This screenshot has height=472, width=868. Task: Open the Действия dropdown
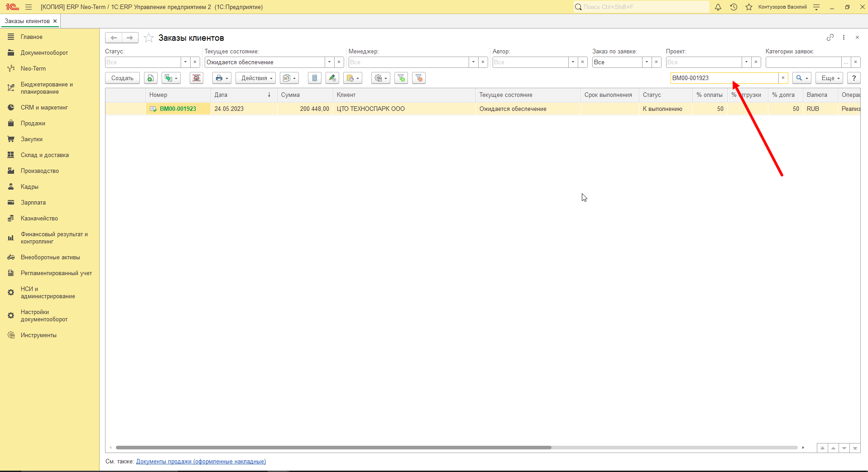click(255, 78)
